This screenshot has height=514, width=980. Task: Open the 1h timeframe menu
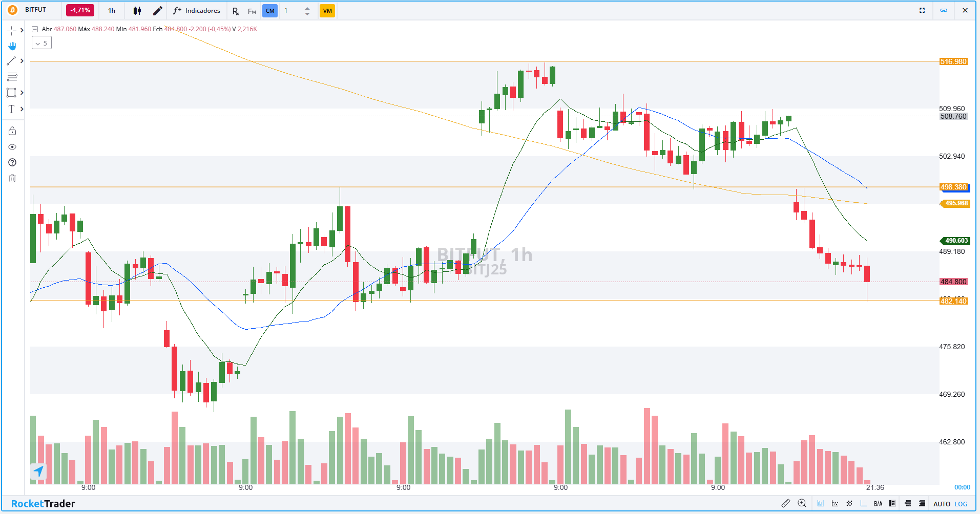[112, 11]
